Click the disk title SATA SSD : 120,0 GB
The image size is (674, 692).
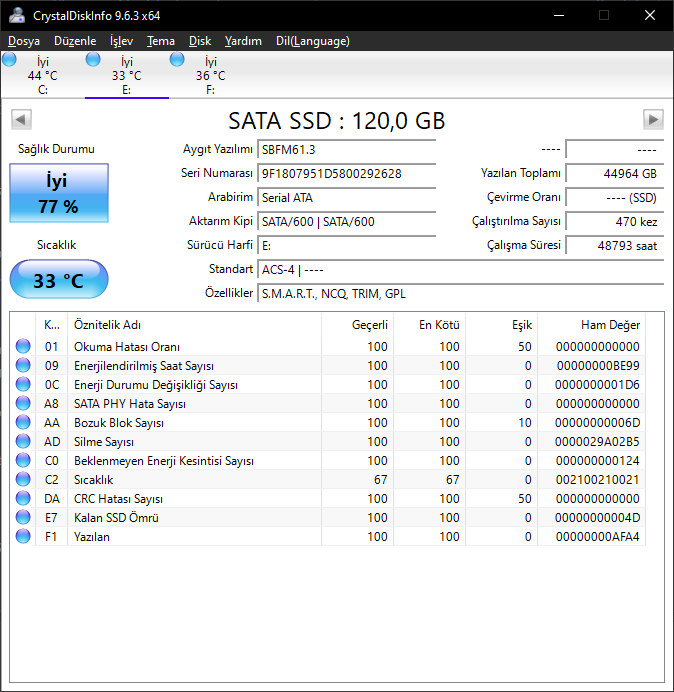(x=337, y=120)
